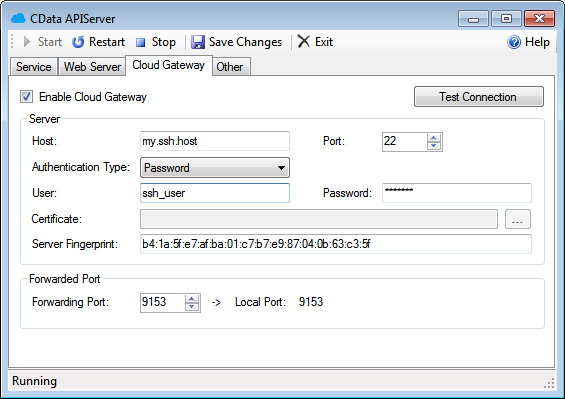The image size is (565, 399).
Task: Open the Authentication Type dropdown
Action: [215, 168]
